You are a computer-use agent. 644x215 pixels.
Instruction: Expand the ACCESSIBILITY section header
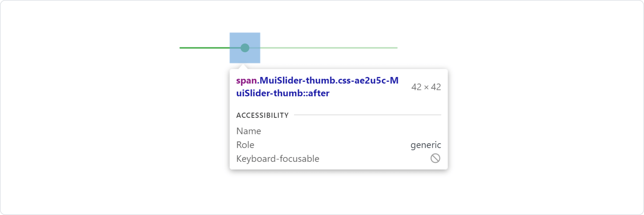[262, 115]
